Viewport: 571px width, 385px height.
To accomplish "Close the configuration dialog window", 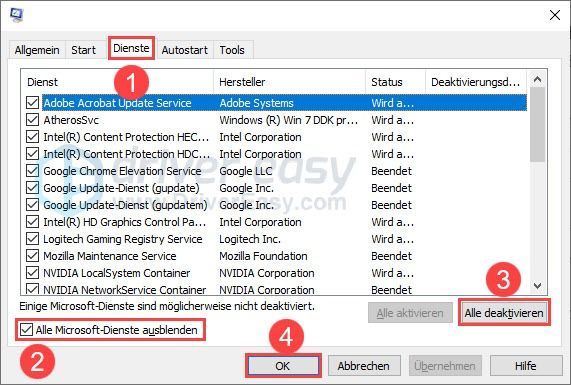I will 555,15.
